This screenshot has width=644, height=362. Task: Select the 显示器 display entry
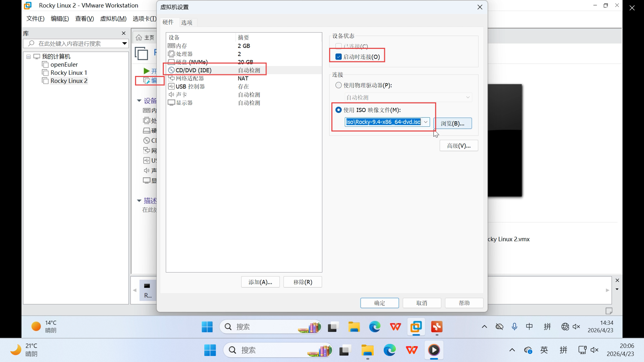click(184, 103)
